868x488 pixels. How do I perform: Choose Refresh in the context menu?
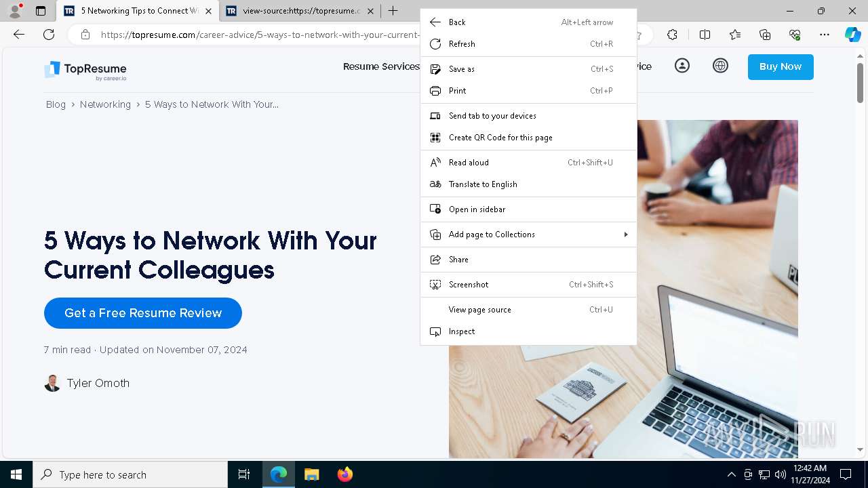528,44
